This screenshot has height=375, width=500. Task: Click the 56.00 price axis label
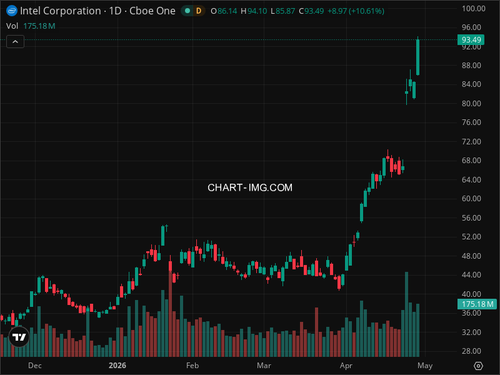471,218
